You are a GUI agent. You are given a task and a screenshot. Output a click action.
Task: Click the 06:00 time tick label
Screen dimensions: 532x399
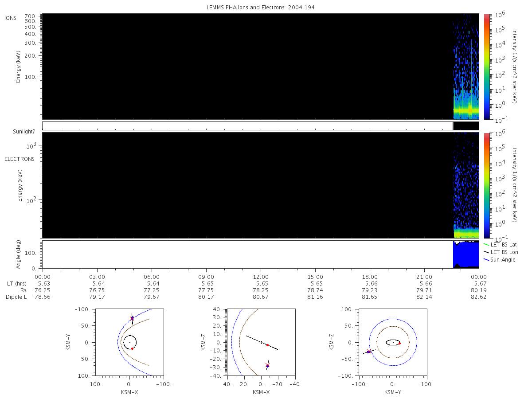152,277
